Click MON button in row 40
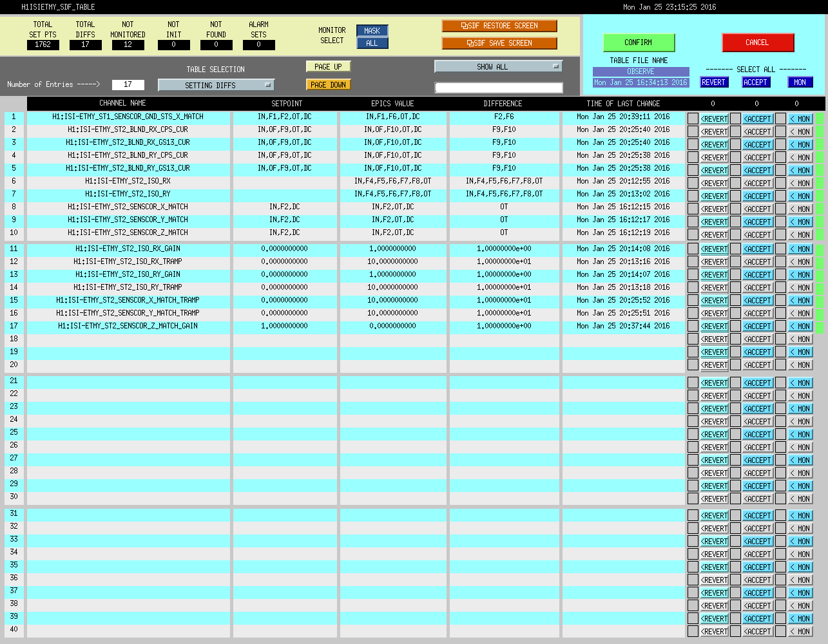Screen dimensions: 828x644 tap(801, 632)
